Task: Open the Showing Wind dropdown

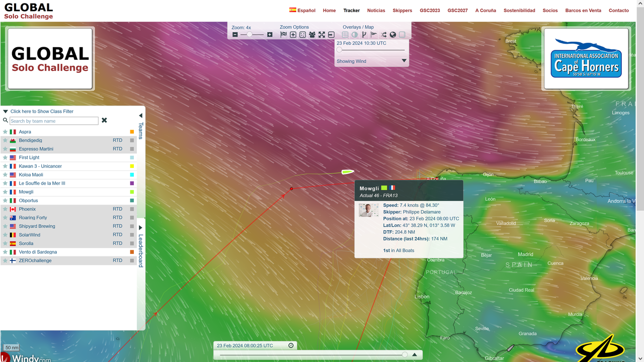Action: (x=372, y=61)
